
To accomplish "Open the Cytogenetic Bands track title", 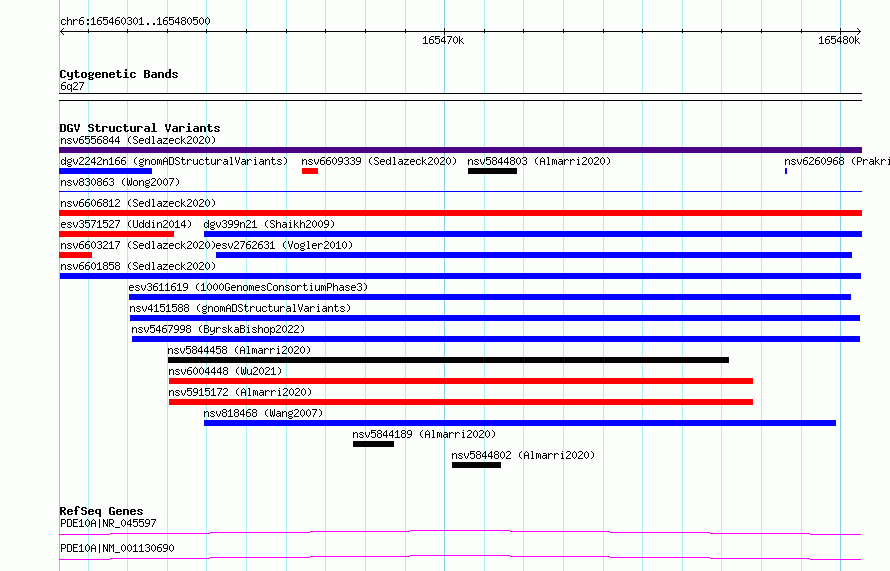I will coord(119,74).
